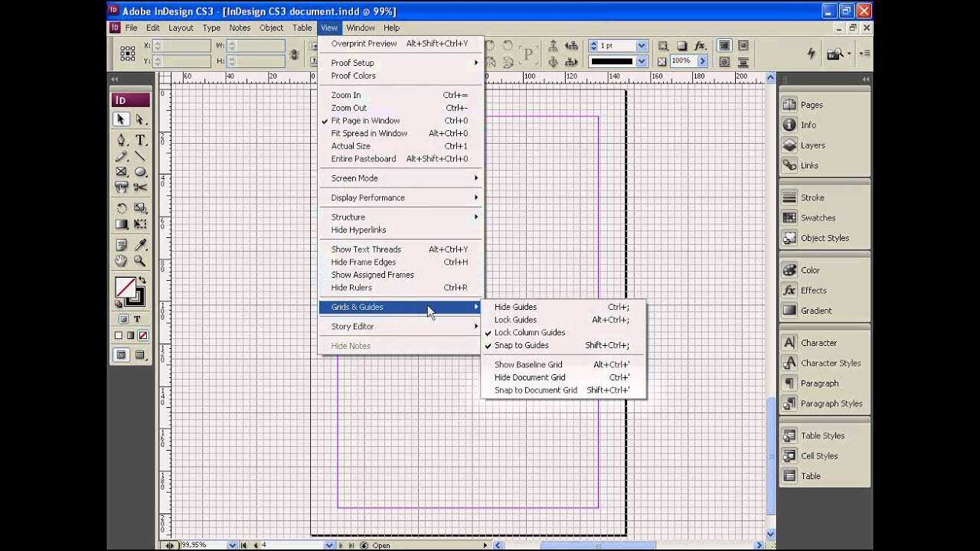Viewport: 980px width, 551px height.
Task: Open the File menu
Action: 131,28
